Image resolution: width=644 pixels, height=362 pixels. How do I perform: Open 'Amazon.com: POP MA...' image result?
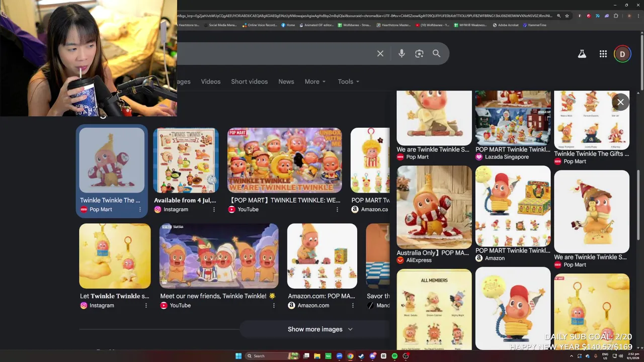click(322, 256)
